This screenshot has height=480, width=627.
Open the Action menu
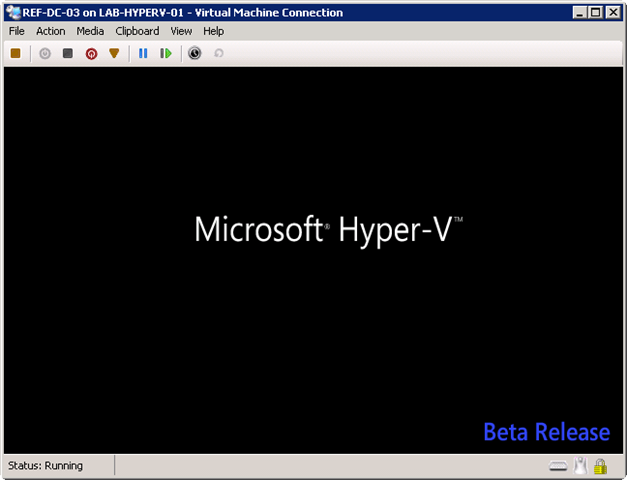50,31
